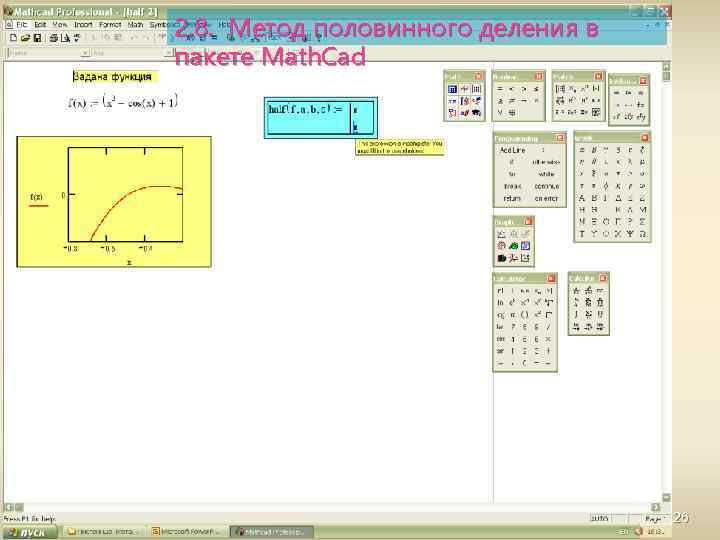Open Matrix palette from Math toolbar

tap(476, 89)
